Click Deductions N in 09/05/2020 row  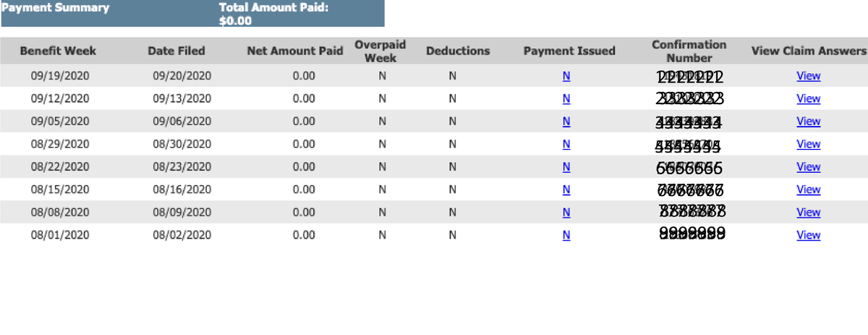click(453, 122)
